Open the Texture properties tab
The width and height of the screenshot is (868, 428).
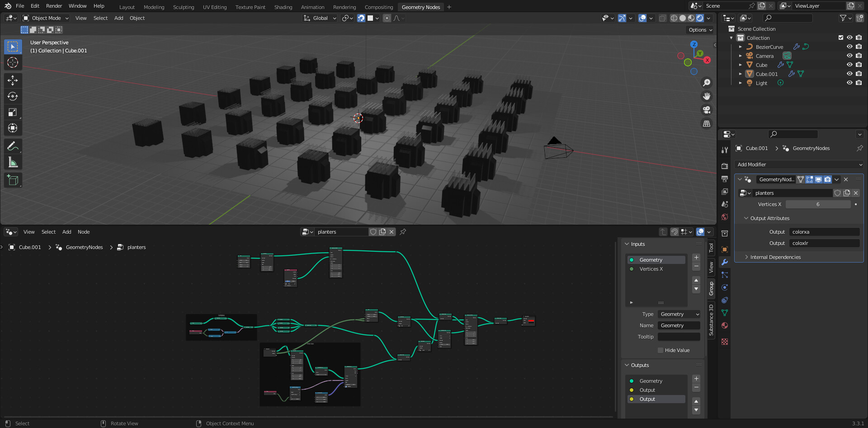(725, 342)
